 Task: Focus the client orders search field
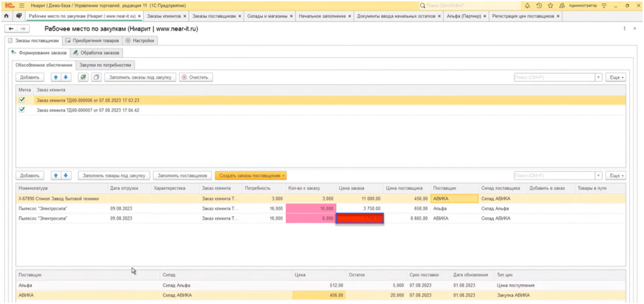554,77
